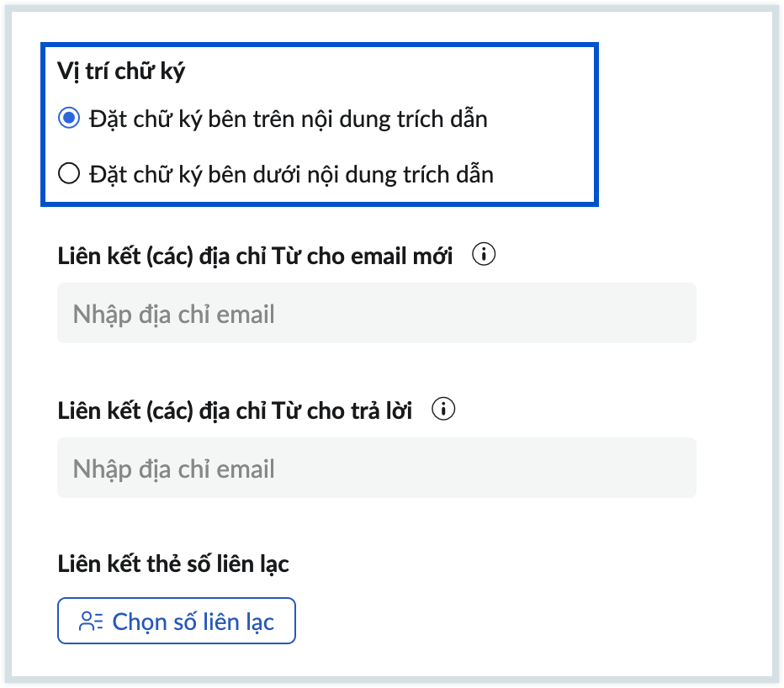Focus email input under 'Từ cho email mới'
Screen dimensions: 784x688
click(376, 314)
